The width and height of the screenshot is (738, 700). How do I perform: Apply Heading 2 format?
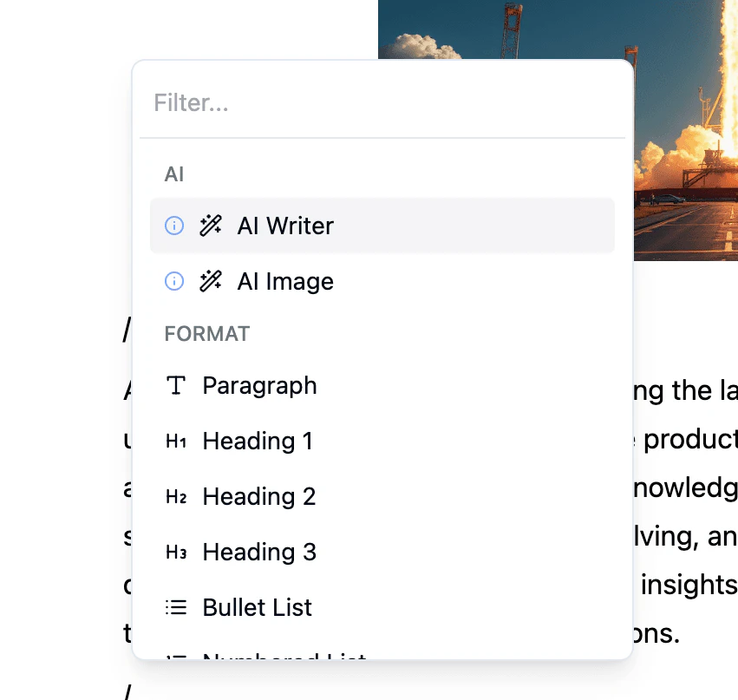point(258,497)
